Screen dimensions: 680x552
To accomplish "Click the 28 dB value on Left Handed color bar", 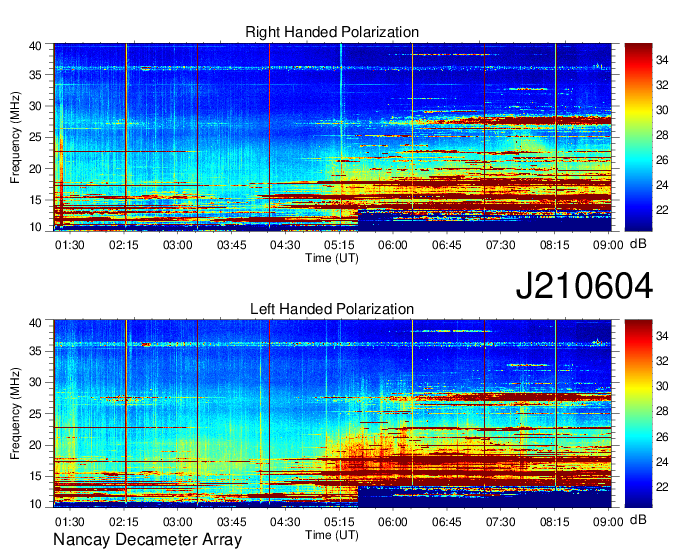I will (662, 412).
